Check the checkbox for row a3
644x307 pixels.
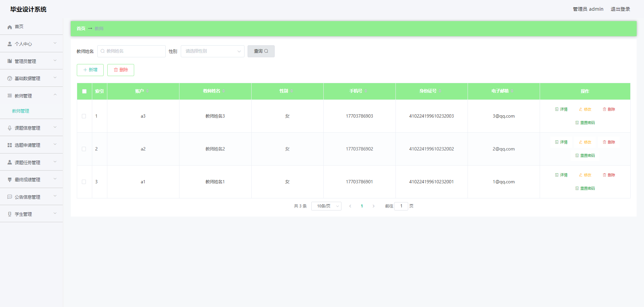[84, 116]
